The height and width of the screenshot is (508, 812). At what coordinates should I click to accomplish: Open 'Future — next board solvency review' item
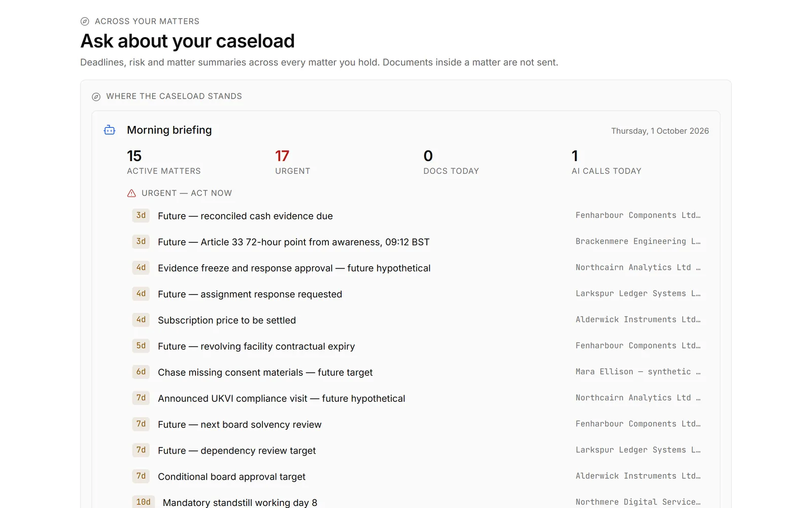(x=416, y=424)
